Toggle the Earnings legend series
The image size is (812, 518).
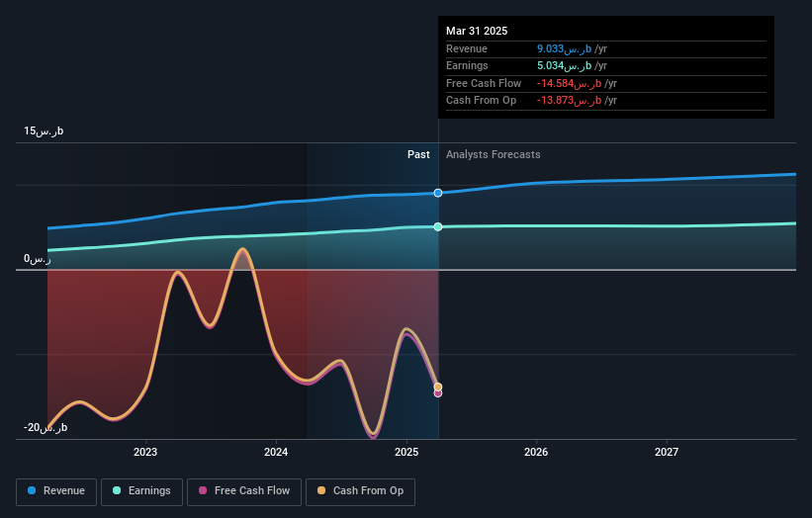click(x=141, y=491)
